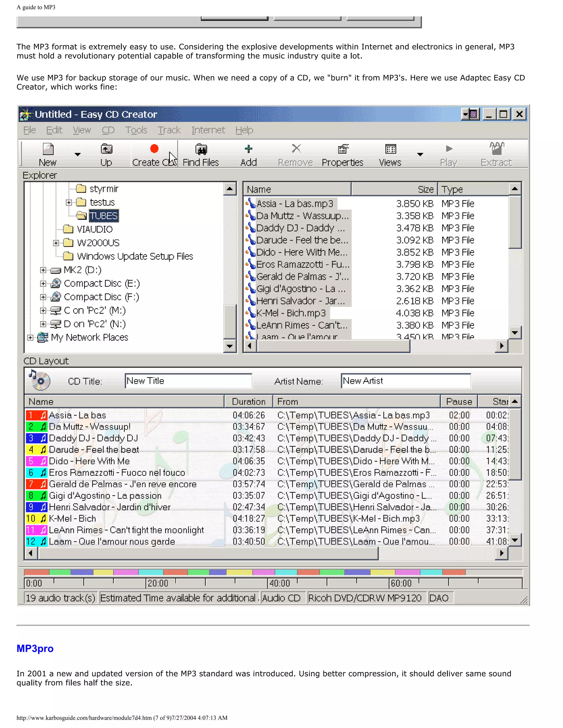Select the VIAUDIO folder
Viewport: 563px width, 728px height.
(x=95, y=229)
